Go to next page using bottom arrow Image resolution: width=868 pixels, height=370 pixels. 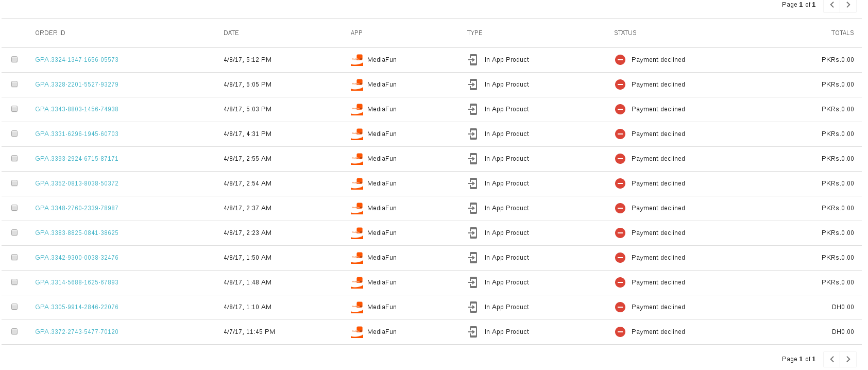point(848,359)
